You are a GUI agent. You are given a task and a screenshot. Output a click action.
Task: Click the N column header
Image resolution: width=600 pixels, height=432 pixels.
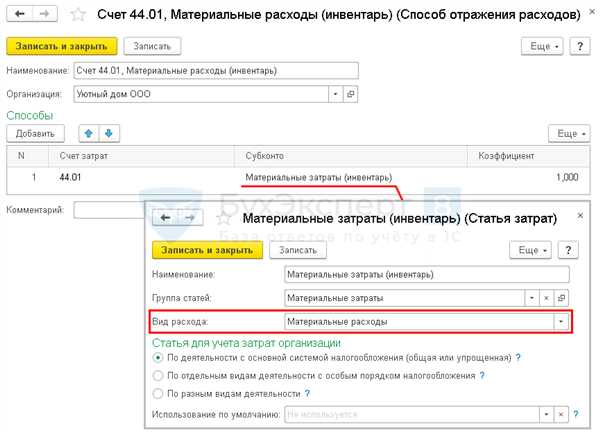click(28, 156)
